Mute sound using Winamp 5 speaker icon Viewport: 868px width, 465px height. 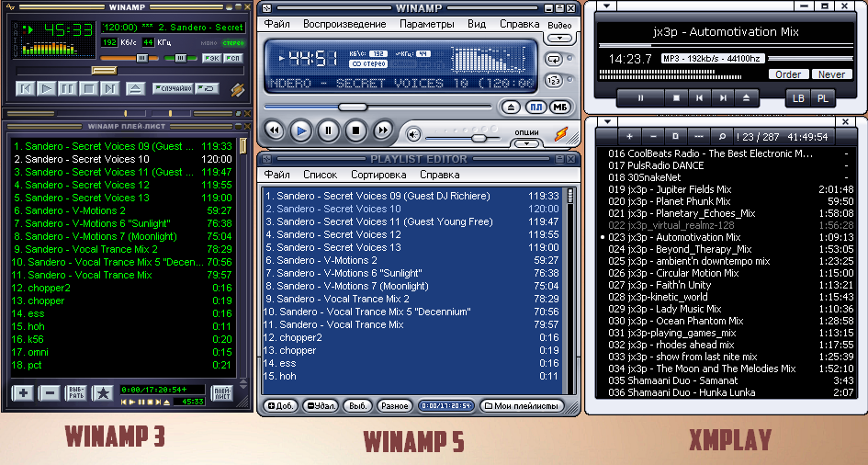coord(414,135)
